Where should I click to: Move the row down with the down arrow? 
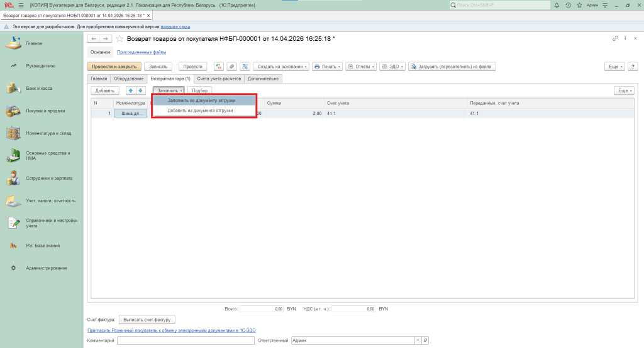140,91
